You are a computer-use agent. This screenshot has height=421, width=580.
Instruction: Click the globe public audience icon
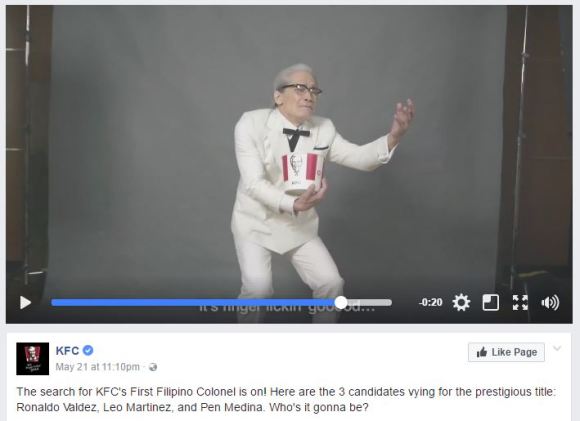(153, 367)
